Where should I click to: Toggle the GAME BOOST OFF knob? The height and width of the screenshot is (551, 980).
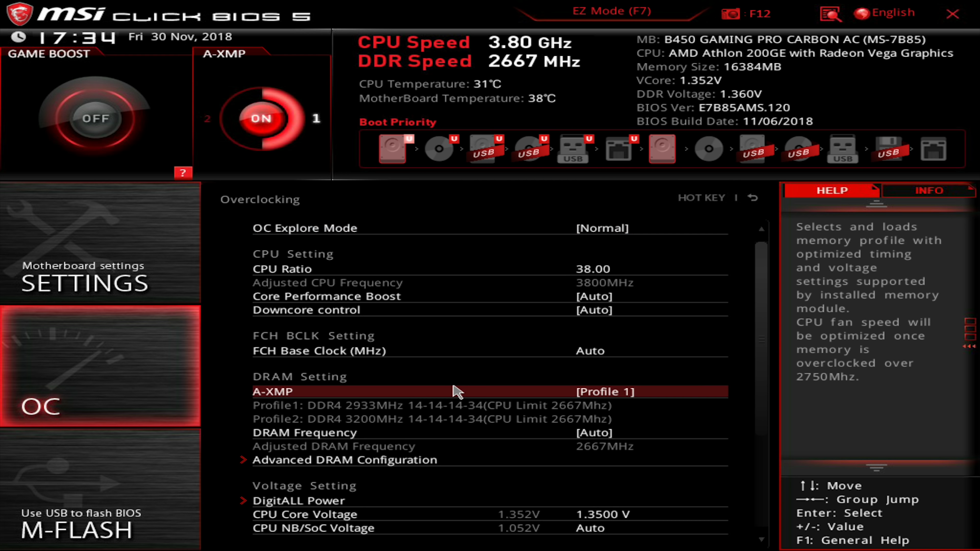point(95,119)
